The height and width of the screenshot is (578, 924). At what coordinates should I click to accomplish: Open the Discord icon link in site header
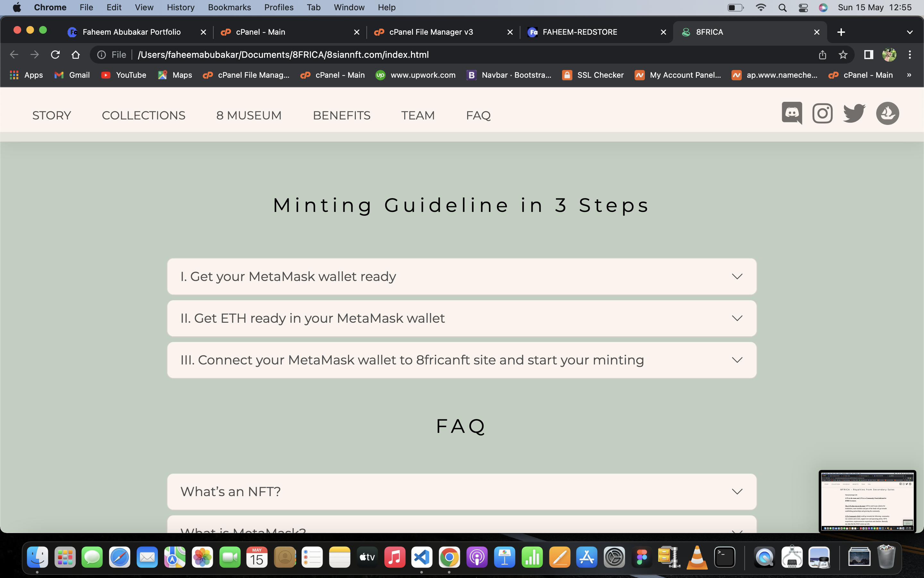[792, 113]
